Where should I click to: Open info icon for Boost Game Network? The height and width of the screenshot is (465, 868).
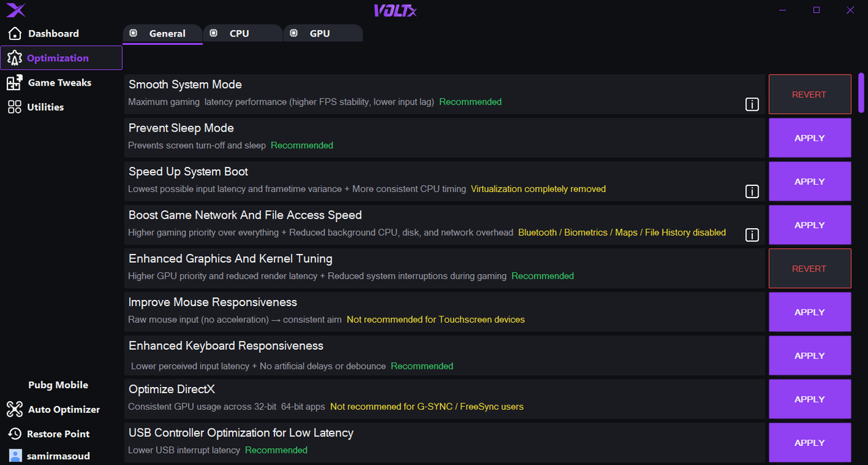pos(752,235)
